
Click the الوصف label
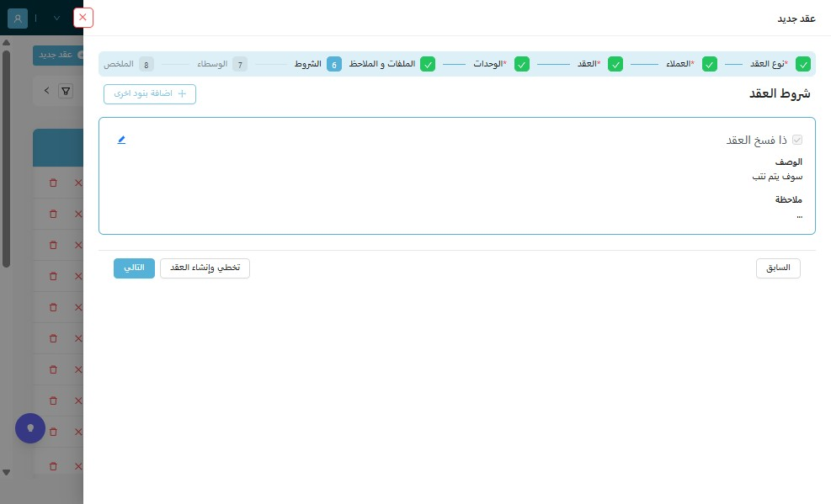coord(789,162)
